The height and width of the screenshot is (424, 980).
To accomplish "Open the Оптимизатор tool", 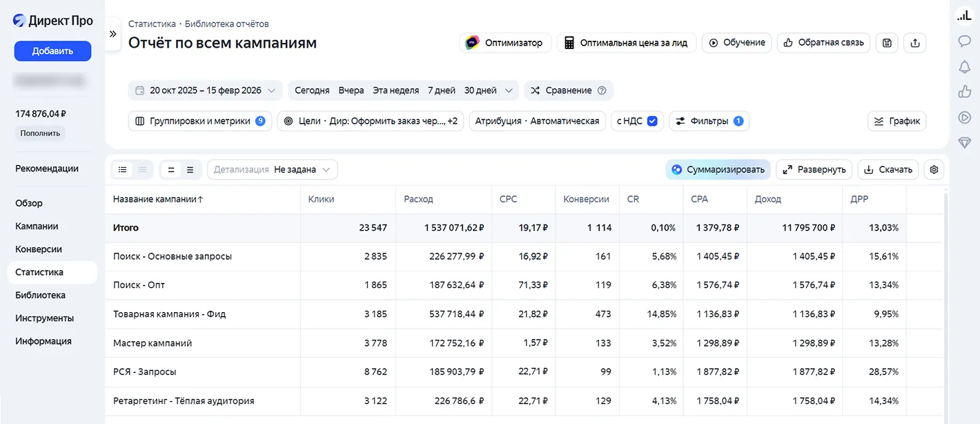I will pos(506,43).
